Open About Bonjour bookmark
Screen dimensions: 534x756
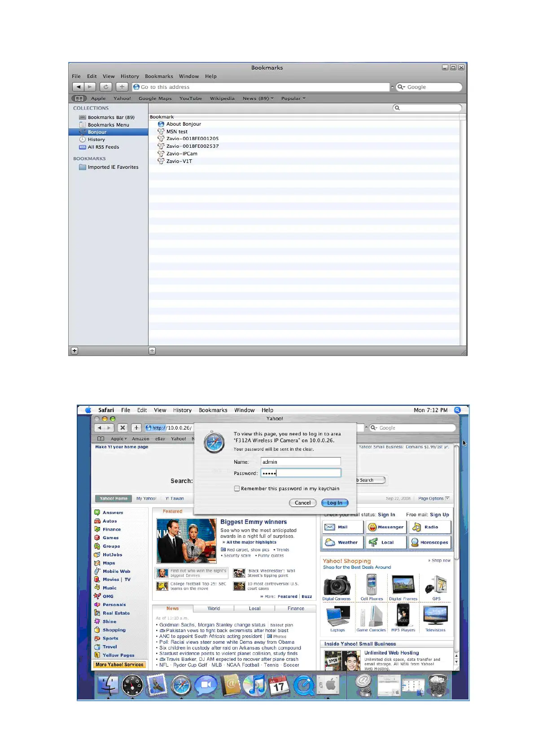coord(184,124)
